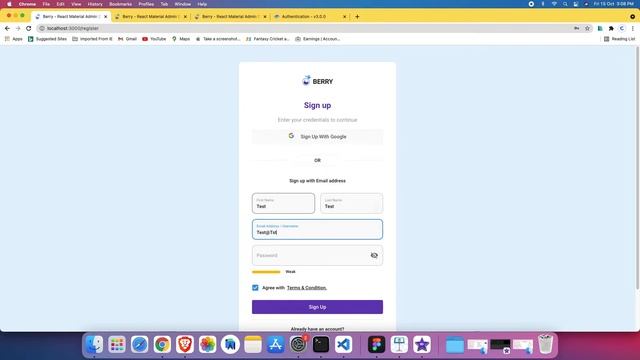The height and width of the screenshot is (360, 640).
Task: Go back using the browser back arrow
Action: (7, 28)
